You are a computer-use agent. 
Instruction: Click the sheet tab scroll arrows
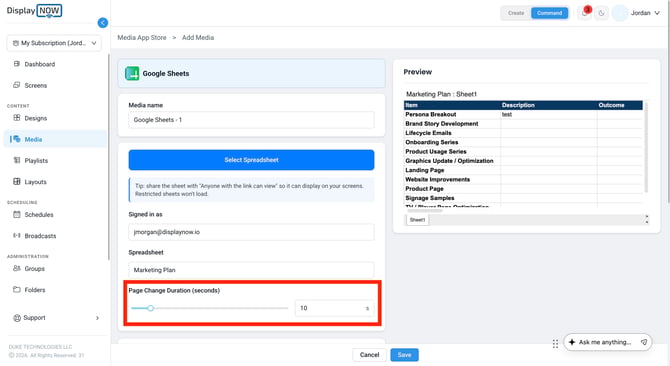click(646, 220)
